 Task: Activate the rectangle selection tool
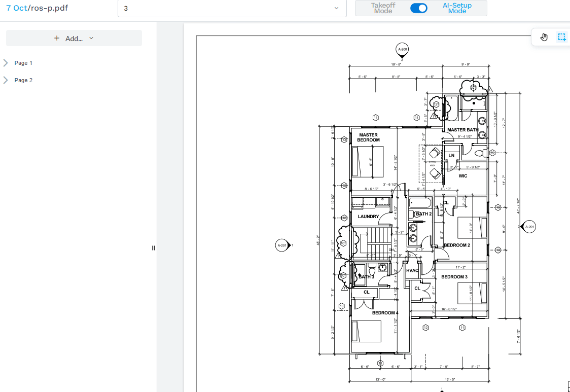561,37
